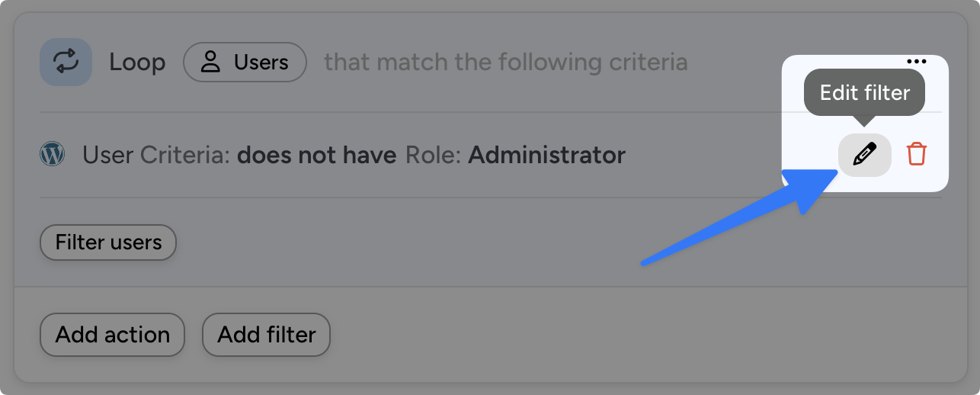
Task: Click the Add action button
Action: [112, 335]
